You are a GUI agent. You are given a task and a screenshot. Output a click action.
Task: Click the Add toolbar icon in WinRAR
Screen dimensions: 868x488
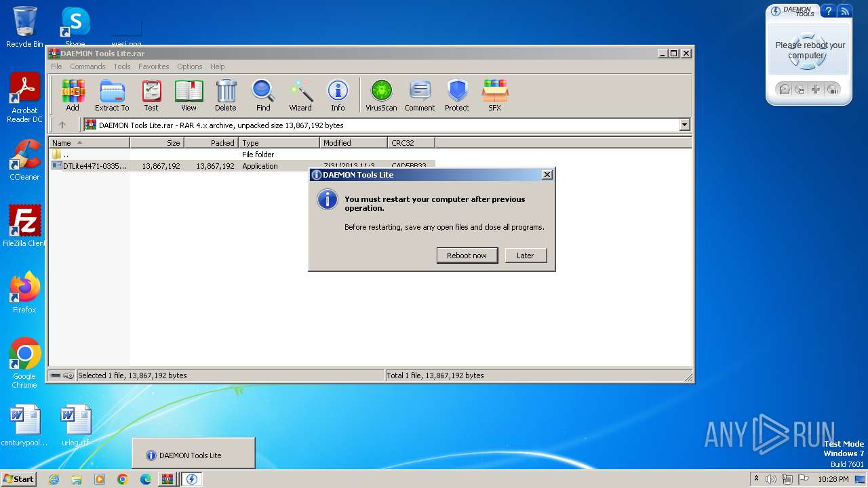point(73,96)
